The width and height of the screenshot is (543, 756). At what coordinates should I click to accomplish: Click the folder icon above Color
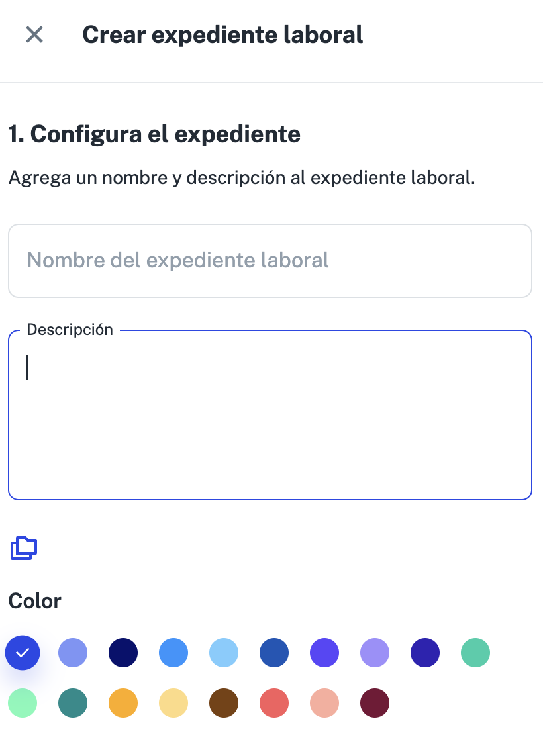click(24, 547)
